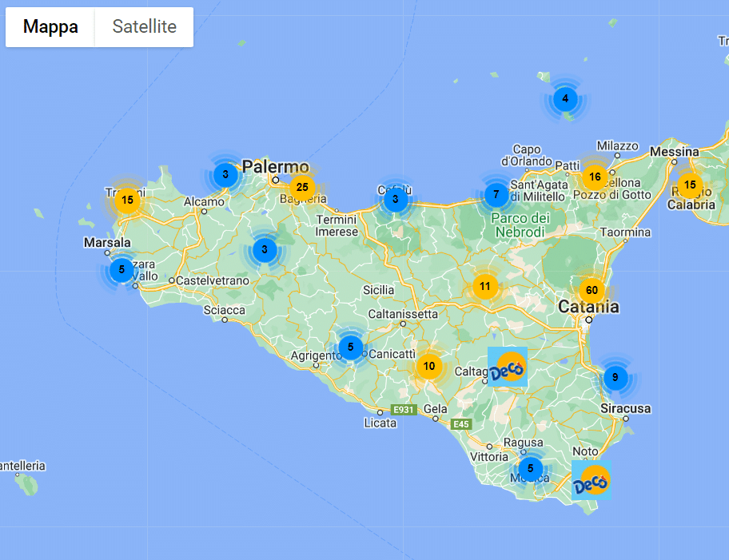
Task: Select the Mappa view tab
Action: pyautogui.click(x=50, y=27)
